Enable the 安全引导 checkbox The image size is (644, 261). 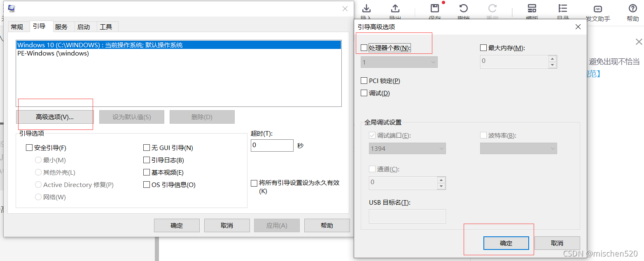click(x=29, y=147)
